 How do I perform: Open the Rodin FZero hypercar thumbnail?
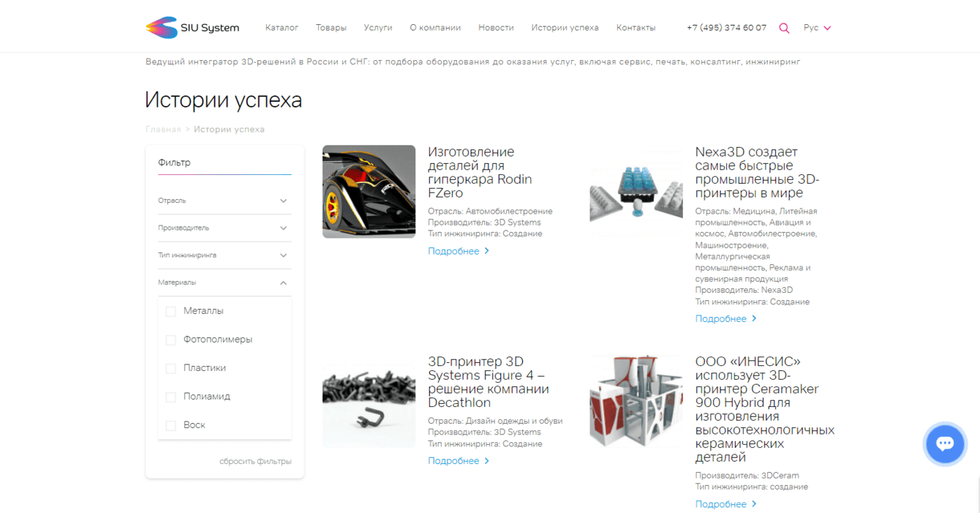coord(369,192)
